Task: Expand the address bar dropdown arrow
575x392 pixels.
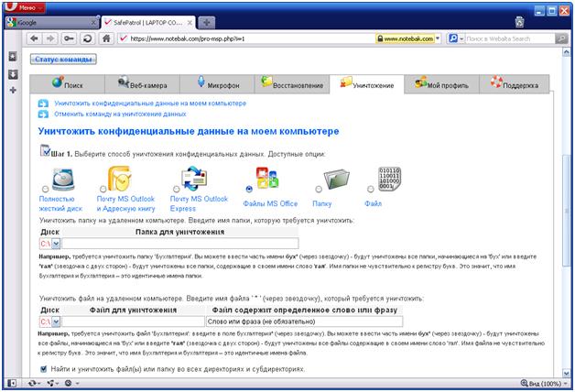Action: [x=438, y=38]
